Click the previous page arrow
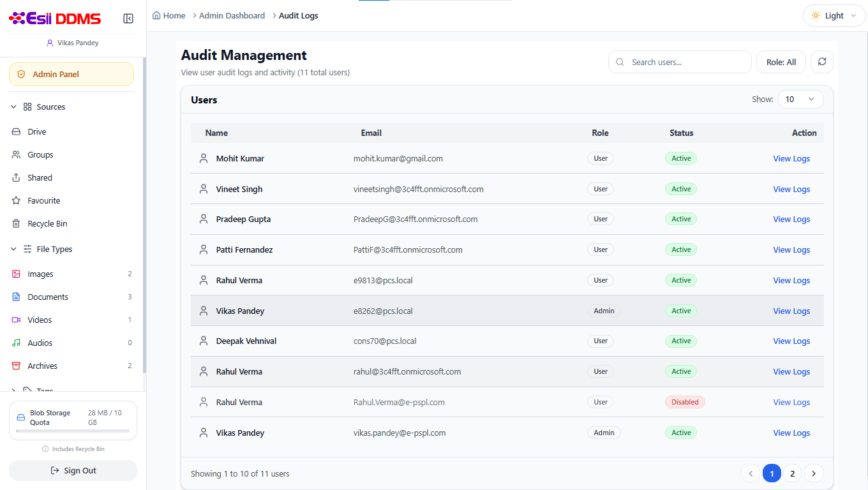 pyautogui.click(x=751, y=473)
